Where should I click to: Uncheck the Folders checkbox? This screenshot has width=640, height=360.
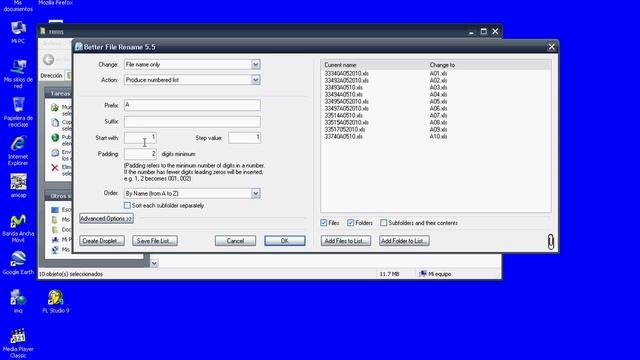[x=351, y=223]
